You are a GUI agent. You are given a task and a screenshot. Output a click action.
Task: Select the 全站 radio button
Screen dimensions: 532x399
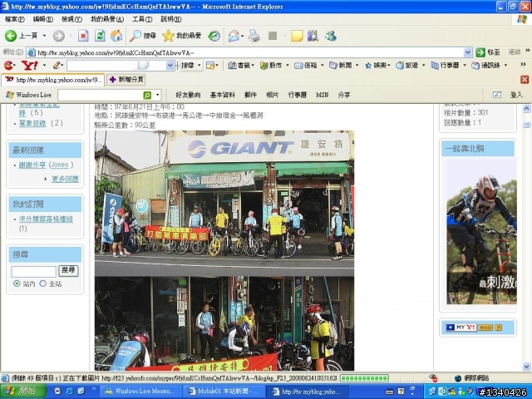(42, 283)
